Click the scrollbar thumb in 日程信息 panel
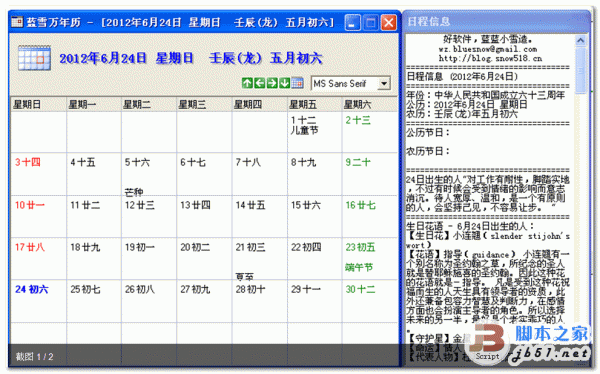The height and width of the screenshot is (374, 600). (x=580, y=70)
